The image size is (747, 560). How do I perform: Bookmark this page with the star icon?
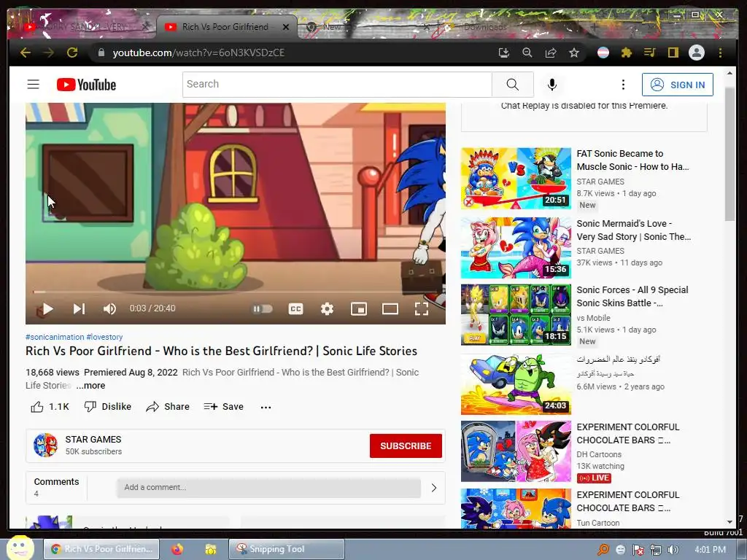[574, 52]
